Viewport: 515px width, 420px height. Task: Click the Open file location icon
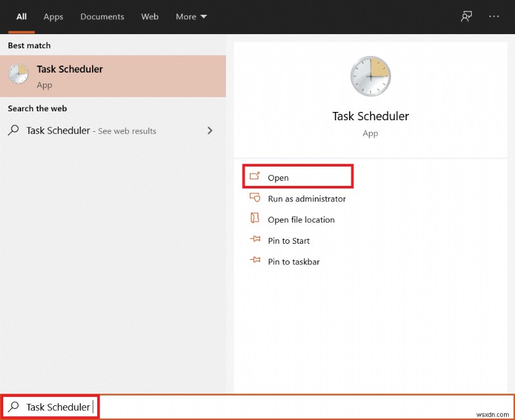coord(256,219)
